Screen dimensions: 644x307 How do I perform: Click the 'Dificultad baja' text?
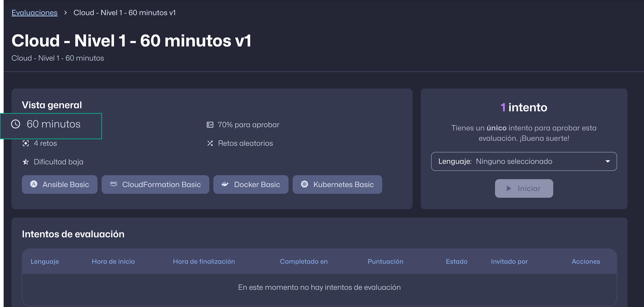click(x=59, y=162)
